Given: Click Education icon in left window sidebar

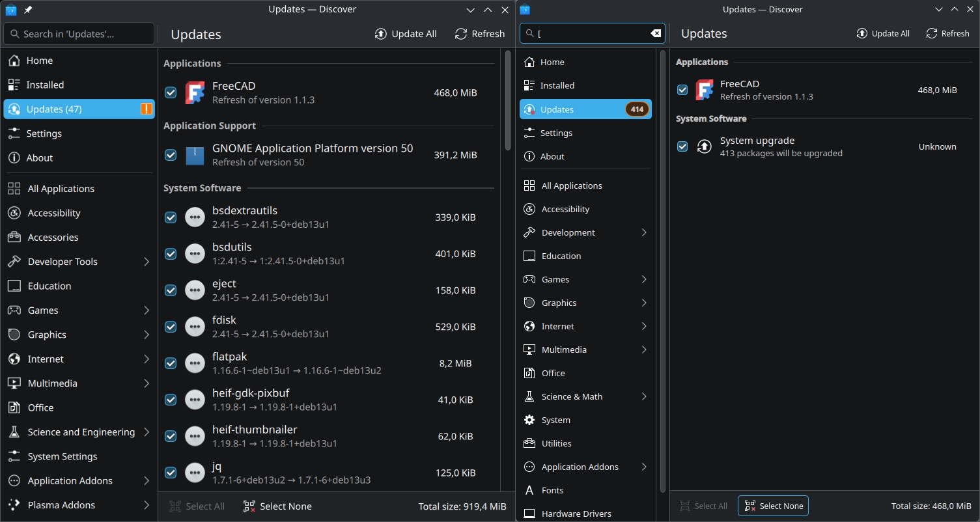Looking at the screenshot, I should pos(14,286).
